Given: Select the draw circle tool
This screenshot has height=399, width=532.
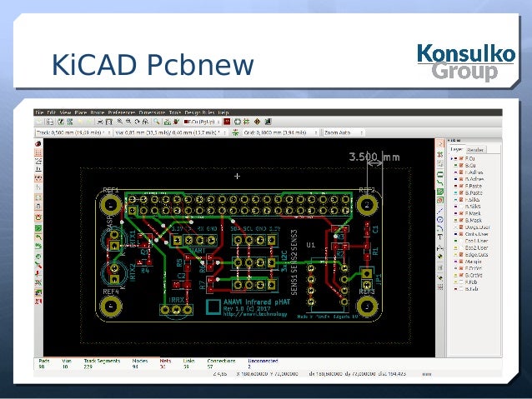Looking at the screenshot, I should click(x=440, y=220).
